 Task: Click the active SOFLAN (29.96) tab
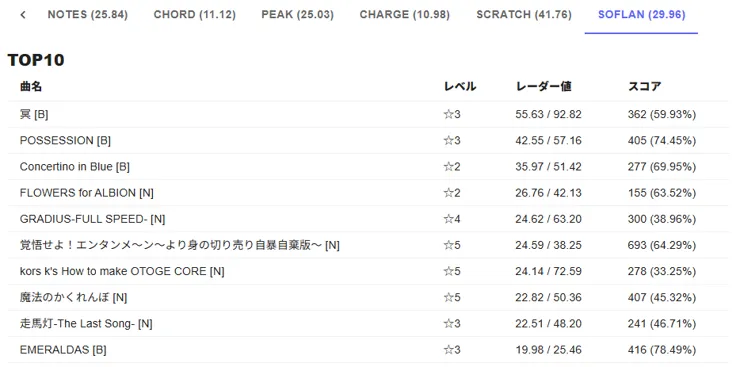point(641,15)
